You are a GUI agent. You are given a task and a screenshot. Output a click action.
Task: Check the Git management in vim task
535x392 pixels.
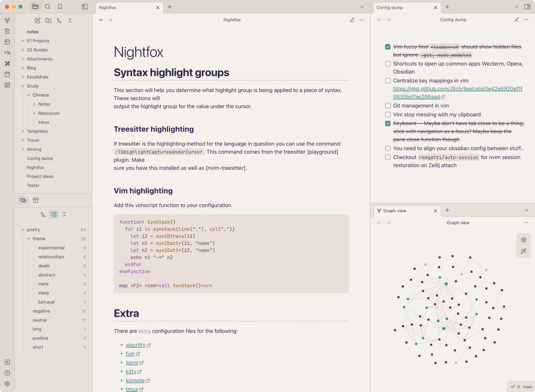(388, 106)
